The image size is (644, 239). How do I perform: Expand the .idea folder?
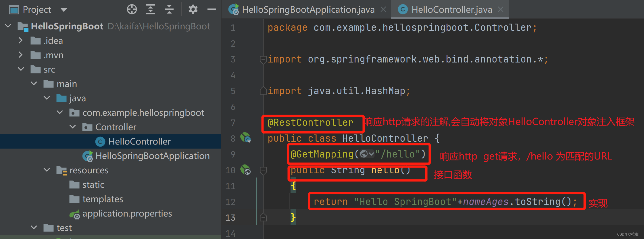click(20, 40)
